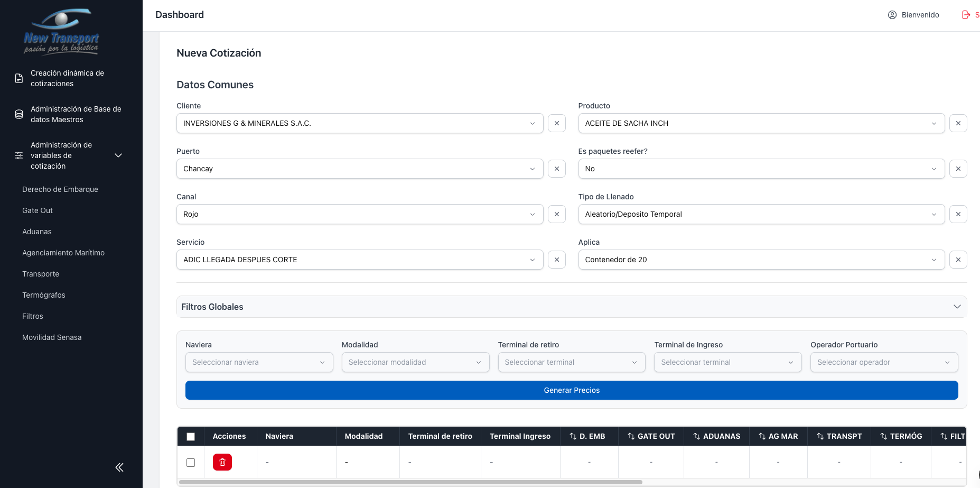Click the red logout icon in header
This screenshot has width=980, height=488.
(x=966, y=15)
